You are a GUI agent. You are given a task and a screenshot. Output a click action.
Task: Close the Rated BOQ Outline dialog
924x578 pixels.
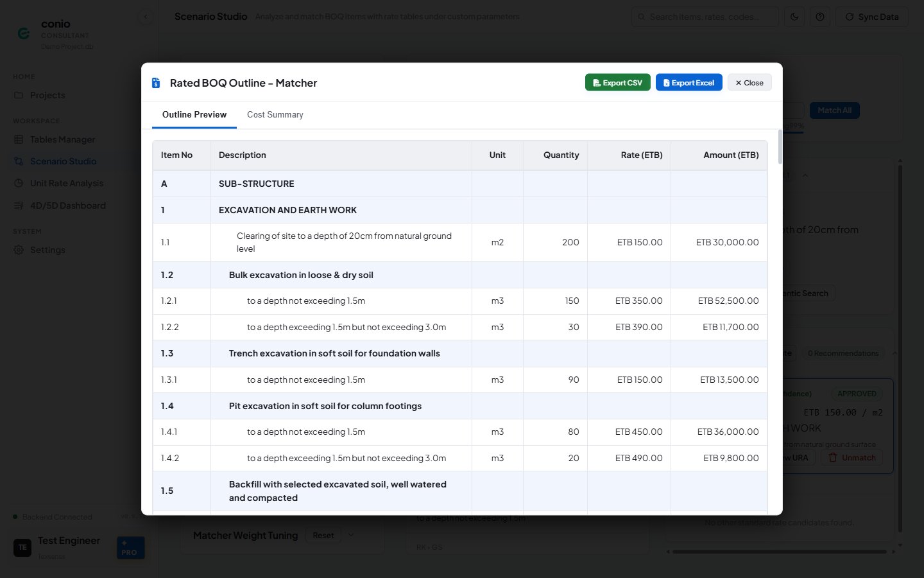(749, 83)
